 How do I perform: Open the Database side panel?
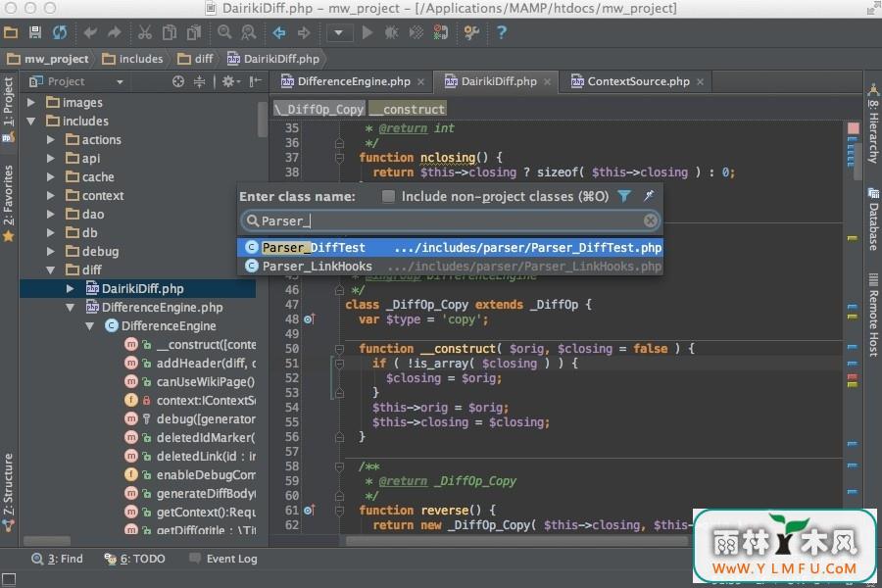pyautogui.click(x=872, y=220)
